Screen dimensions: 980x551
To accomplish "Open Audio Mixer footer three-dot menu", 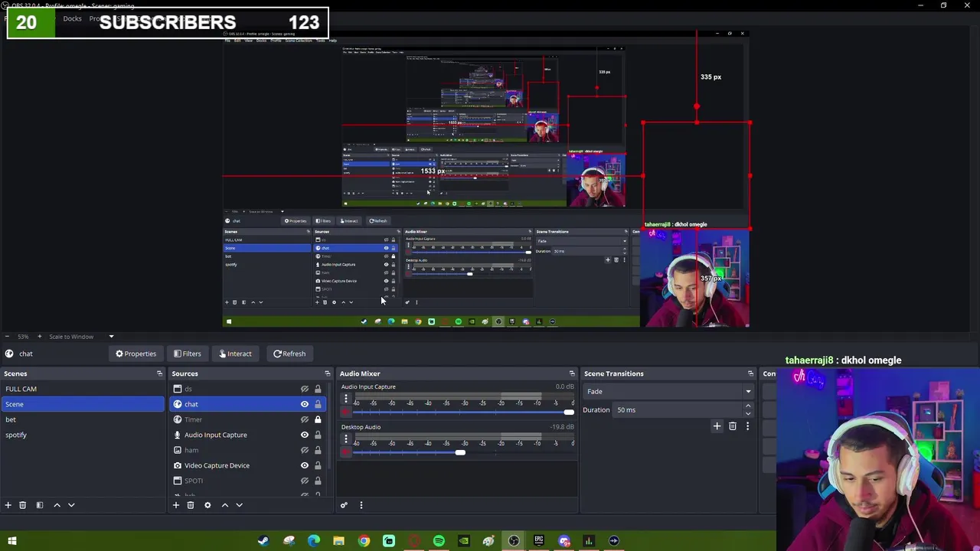I will [x=361, y=505].
